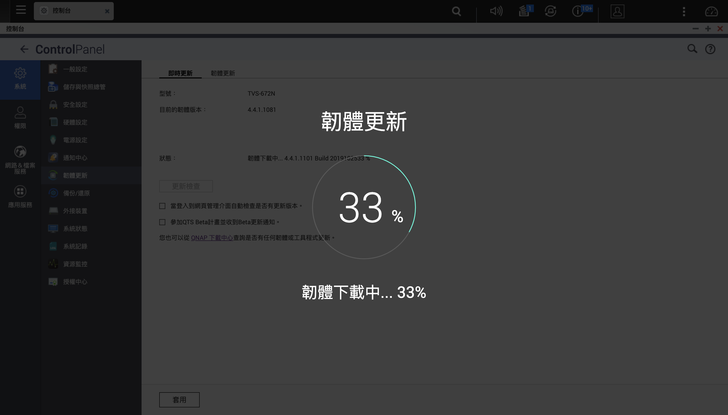Screen dimensions: 728x415
Task: Open the QTS main hamburger menu
Action: pos(20,11)
